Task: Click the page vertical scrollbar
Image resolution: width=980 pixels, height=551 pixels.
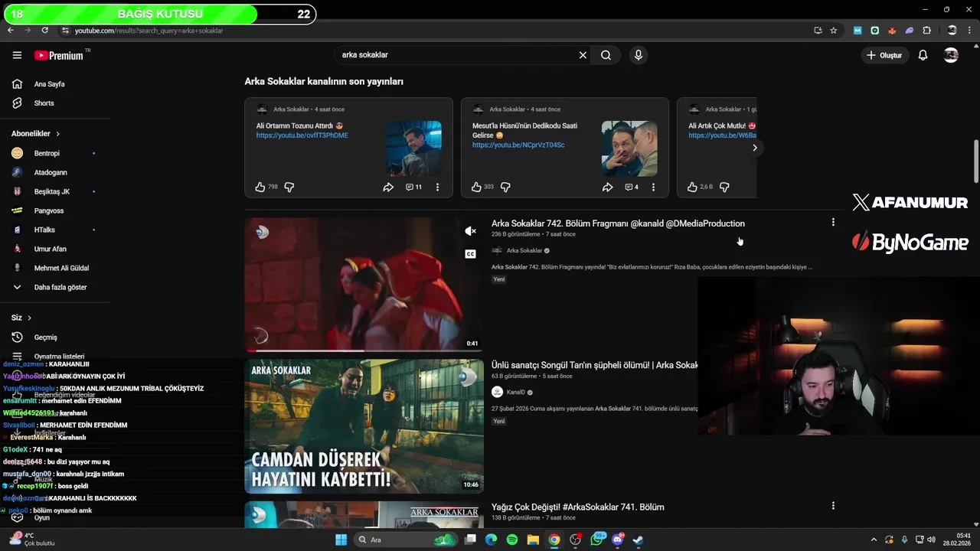Action: [975, 161]
